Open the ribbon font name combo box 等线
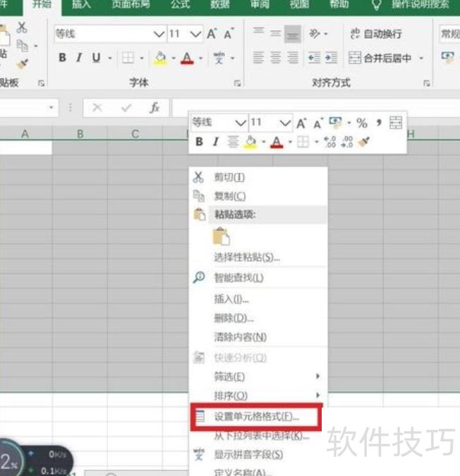Screen dimensions: 460x476 (110, 34)
